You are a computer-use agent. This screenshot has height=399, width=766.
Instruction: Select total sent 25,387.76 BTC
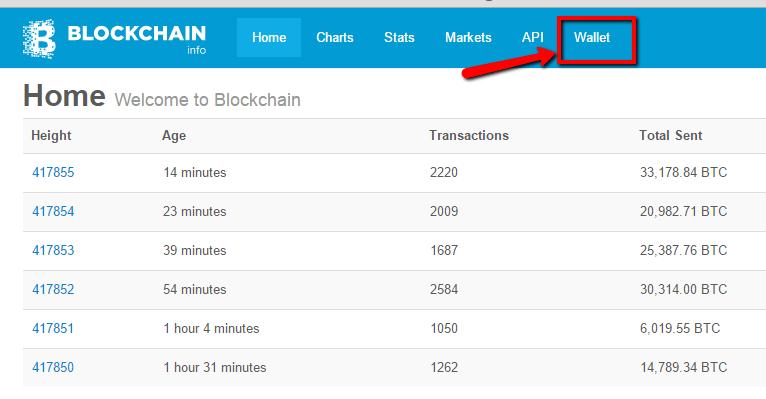click(x=683, y=251)
